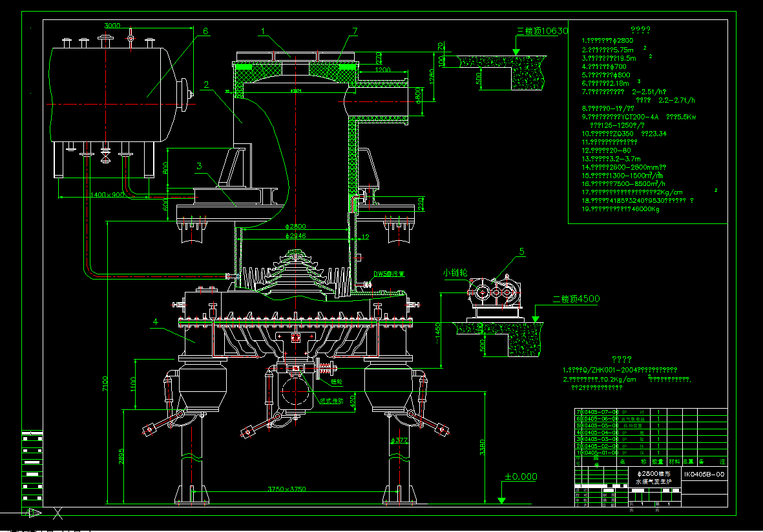
Task: Click parts list row IK0405-07-00
Action: pos(652,412)
